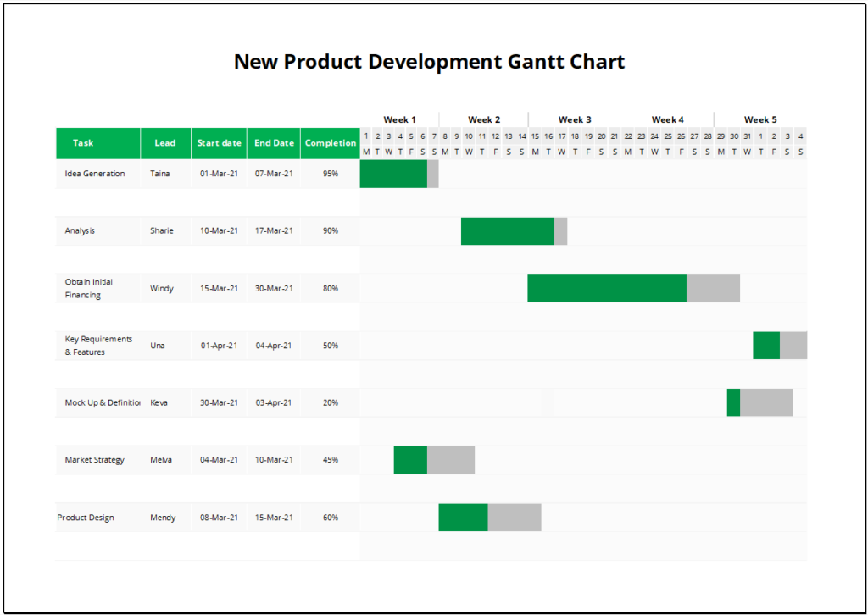The image size is (868, 615).
Task: Click Mendy's start date 08-Mar-21
Action: coord(218,517)
